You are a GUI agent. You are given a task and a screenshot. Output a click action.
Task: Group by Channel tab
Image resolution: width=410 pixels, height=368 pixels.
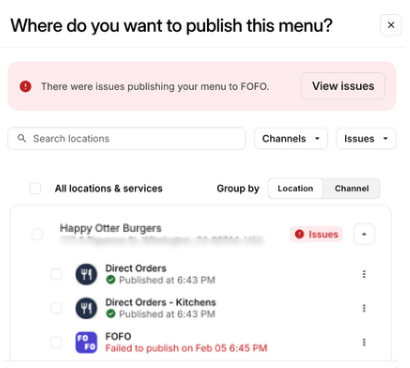click(x=352, y=188)
